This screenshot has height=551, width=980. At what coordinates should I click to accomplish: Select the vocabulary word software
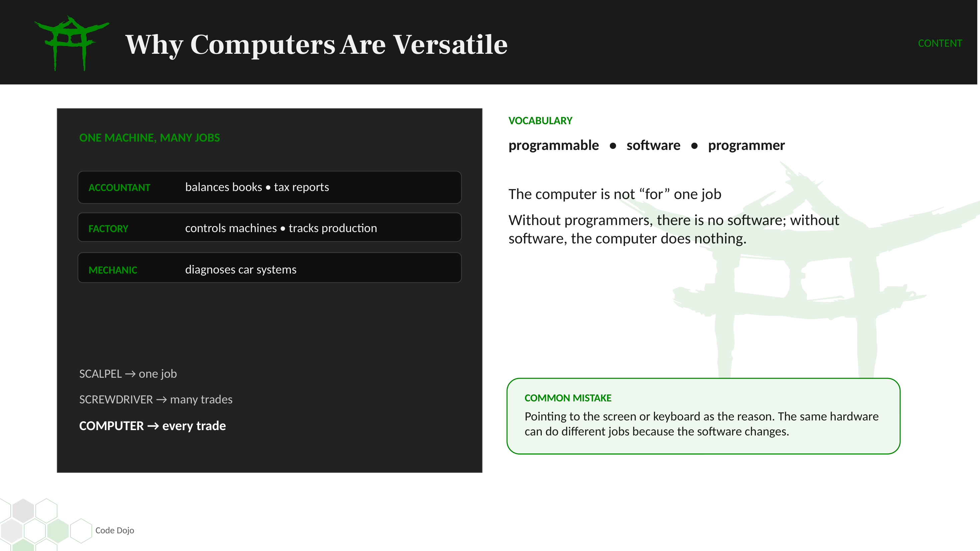(x=653, y=146)
